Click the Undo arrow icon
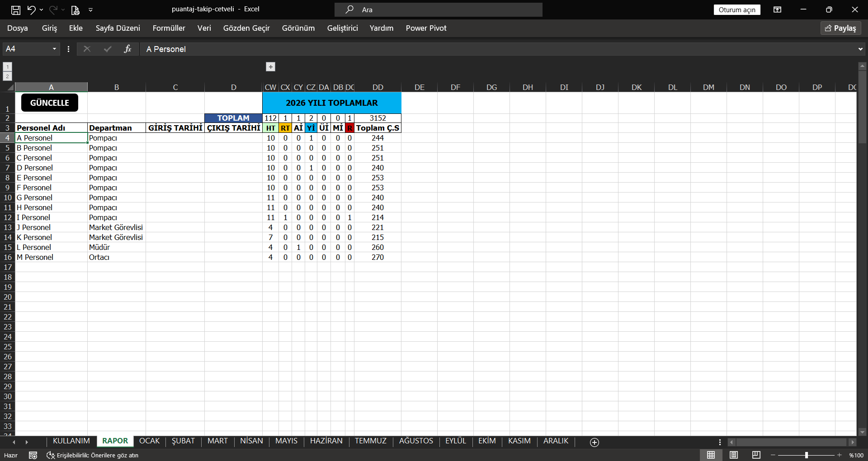The width and height of the screenshot is (868, 461). pyautogui.click(x=31, y=9)
